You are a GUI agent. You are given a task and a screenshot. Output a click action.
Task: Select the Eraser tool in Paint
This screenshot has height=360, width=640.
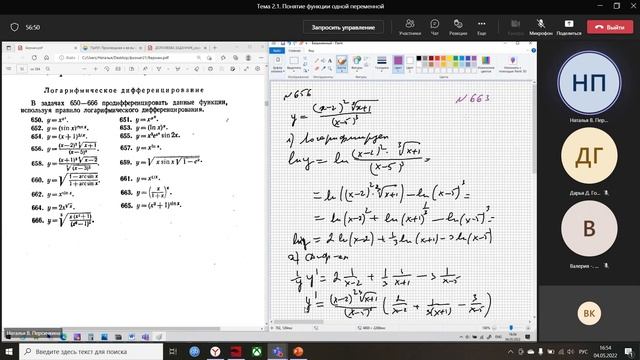(x=316, y=68)
